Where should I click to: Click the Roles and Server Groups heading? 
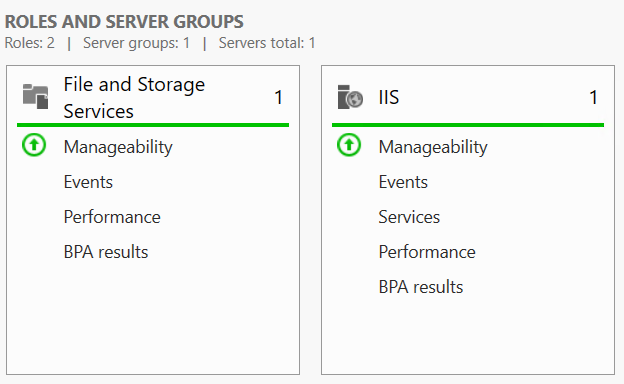click(x=124, y=22)
